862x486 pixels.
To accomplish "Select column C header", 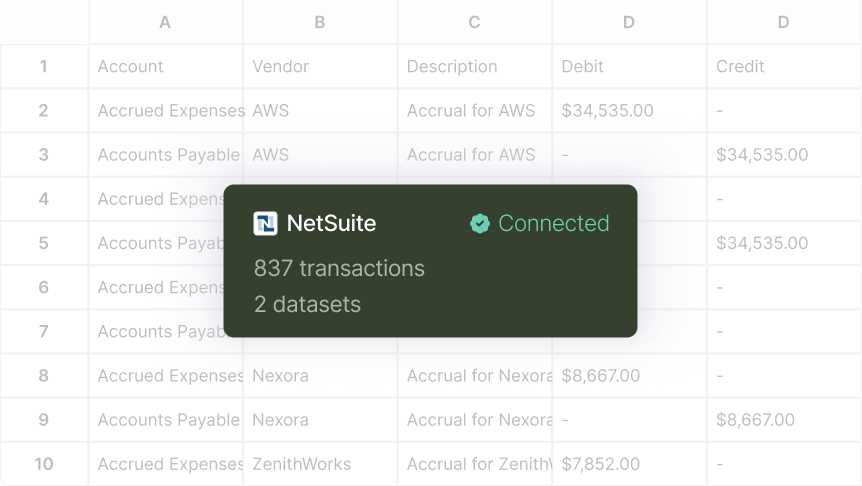I will pos(474,22).
